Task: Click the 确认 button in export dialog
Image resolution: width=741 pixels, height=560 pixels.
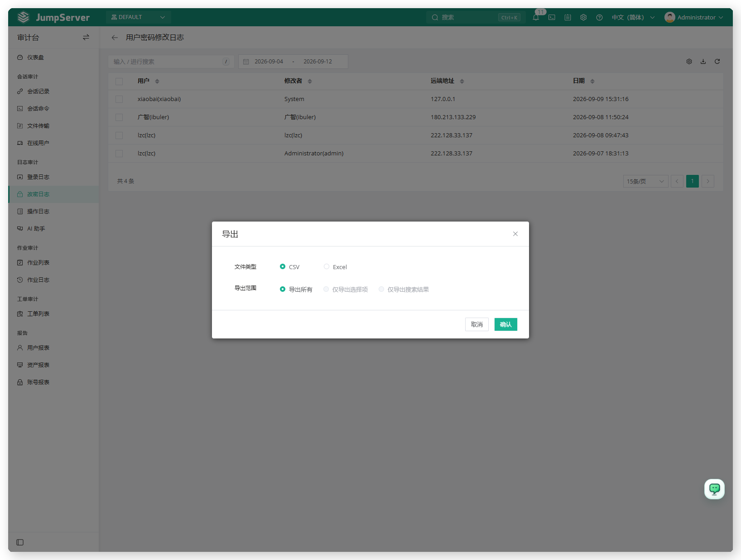Action: pos(505,324)
